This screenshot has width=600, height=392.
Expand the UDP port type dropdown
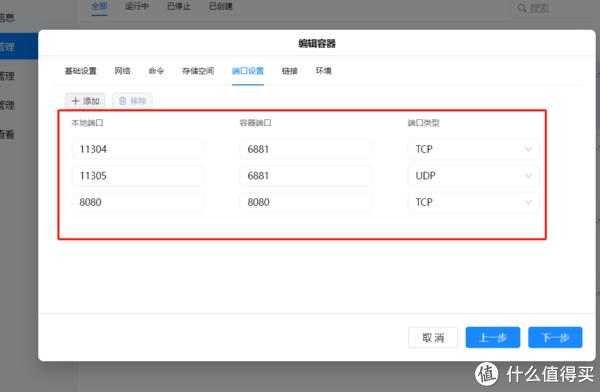[x=474, y=176]
